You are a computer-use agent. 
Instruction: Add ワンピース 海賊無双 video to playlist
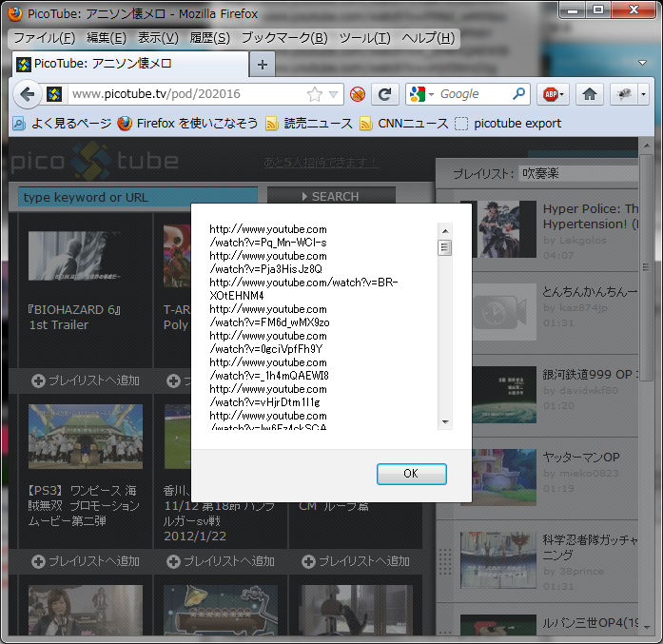coord(85,561)
